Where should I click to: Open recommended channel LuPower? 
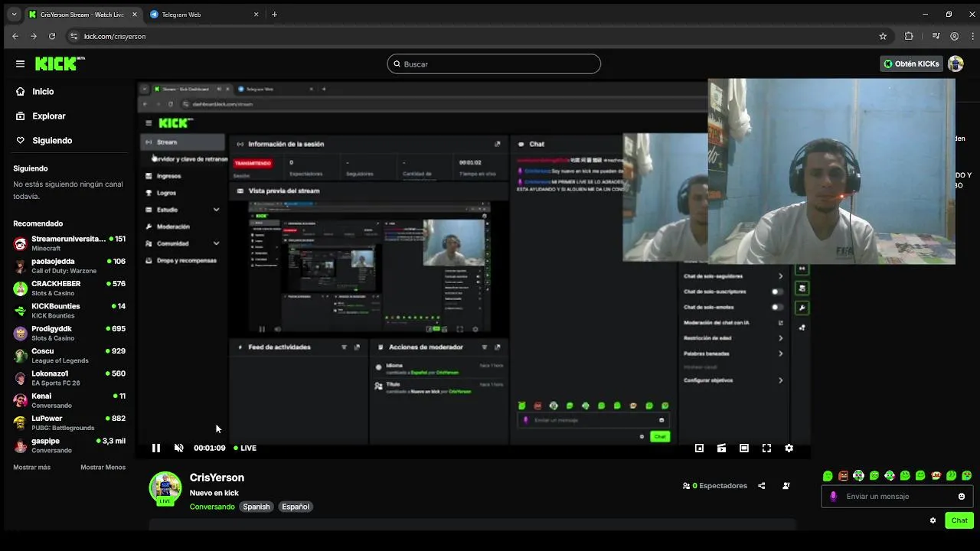69,423
